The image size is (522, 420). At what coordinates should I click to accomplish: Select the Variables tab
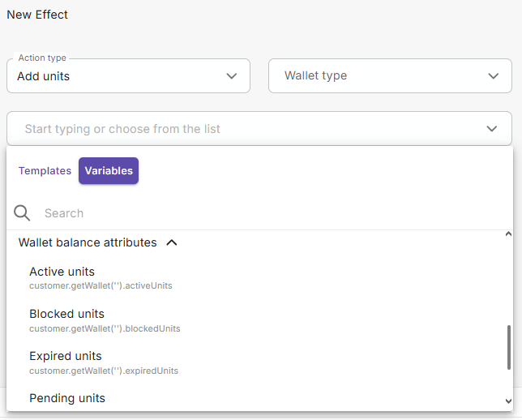(109, 171)
